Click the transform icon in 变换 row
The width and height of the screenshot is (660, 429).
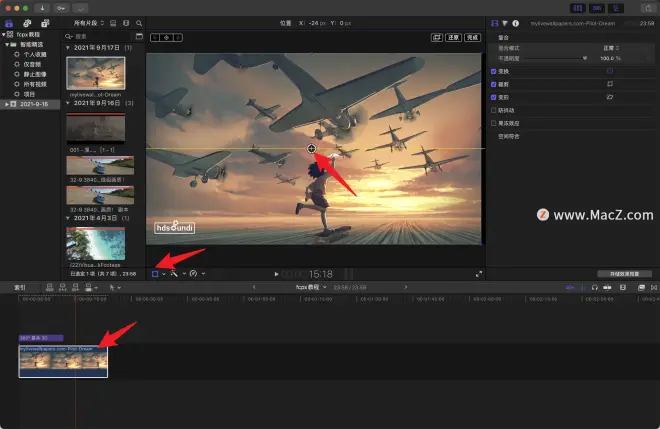point(609,71)
